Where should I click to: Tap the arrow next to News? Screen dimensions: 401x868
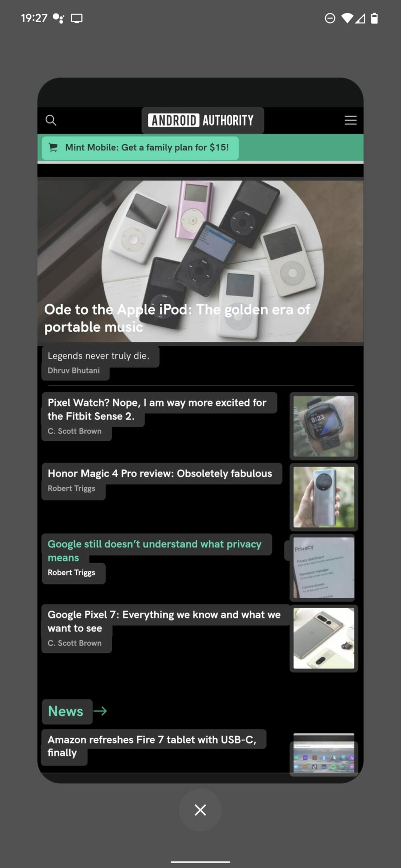coord(100,711)
